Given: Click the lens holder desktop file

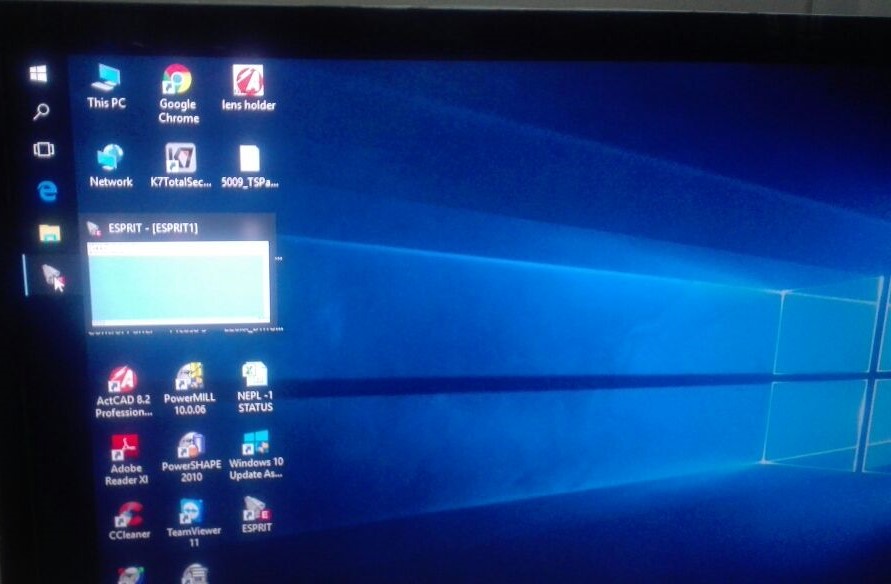Looking at the screenshot, I should (x=248, y=81).
